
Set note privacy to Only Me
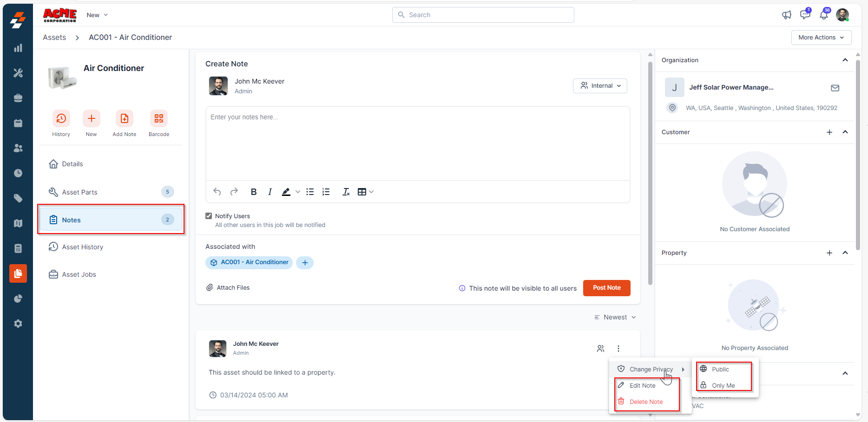point(724,385)
